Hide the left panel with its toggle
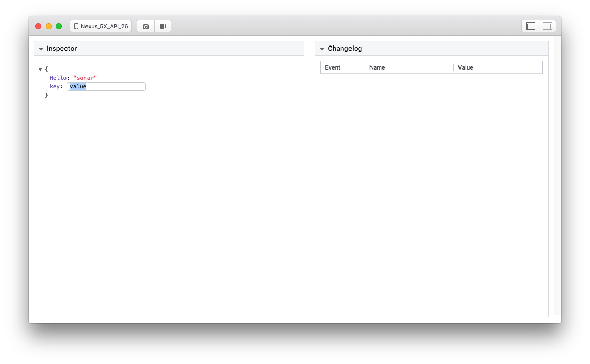Viewport: 590px width, 364px height. tap(530, 26)
